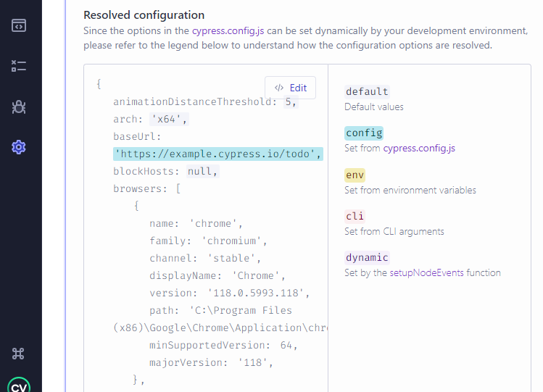Open cypress.config.js link in description
543x392 pixels.
click(x=228, y=30)
